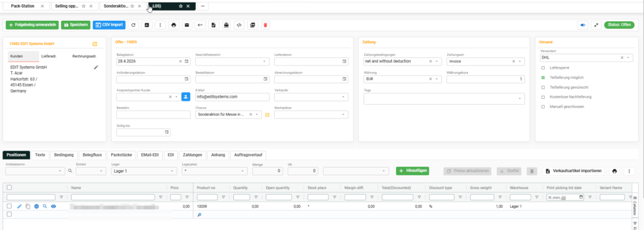Click the email envelope icon in toolbar

click(186, 25)
